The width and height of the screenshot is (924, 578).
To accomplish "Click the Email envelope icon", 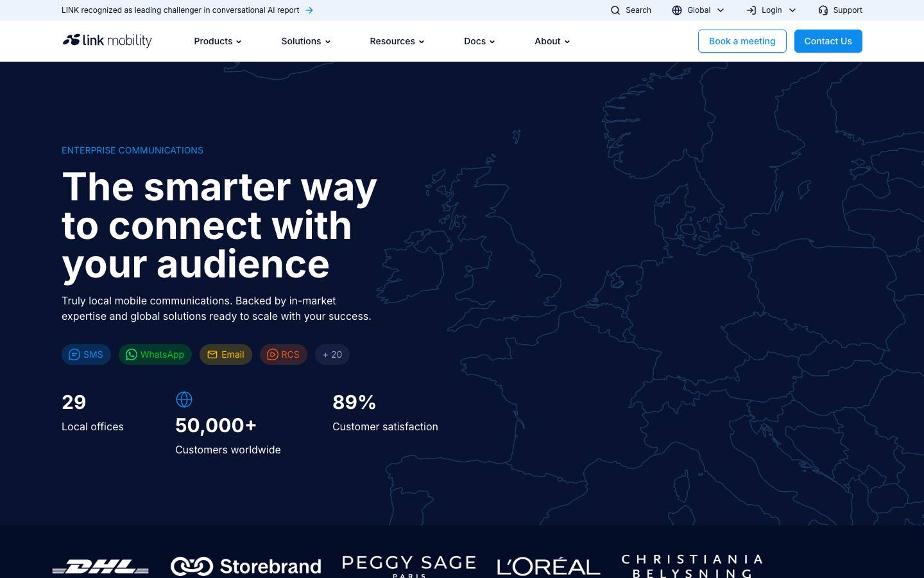I will (212, 355).
